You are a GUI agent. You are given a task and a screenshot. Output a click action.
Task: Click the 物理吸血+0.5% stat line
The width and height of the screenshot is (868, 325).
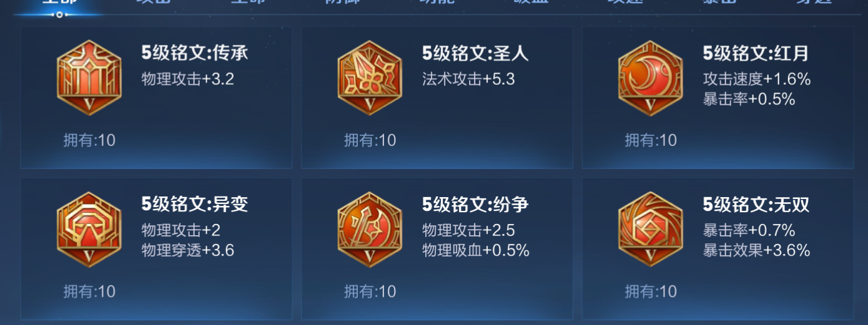click(x=476, y=250)
